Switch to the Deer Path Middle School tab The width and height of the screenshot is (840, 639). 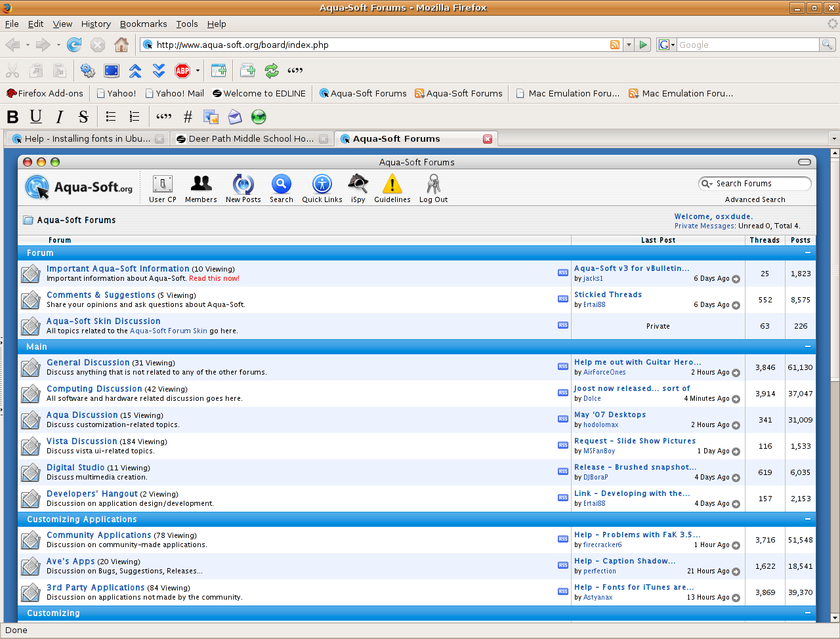tap(252, 138)
